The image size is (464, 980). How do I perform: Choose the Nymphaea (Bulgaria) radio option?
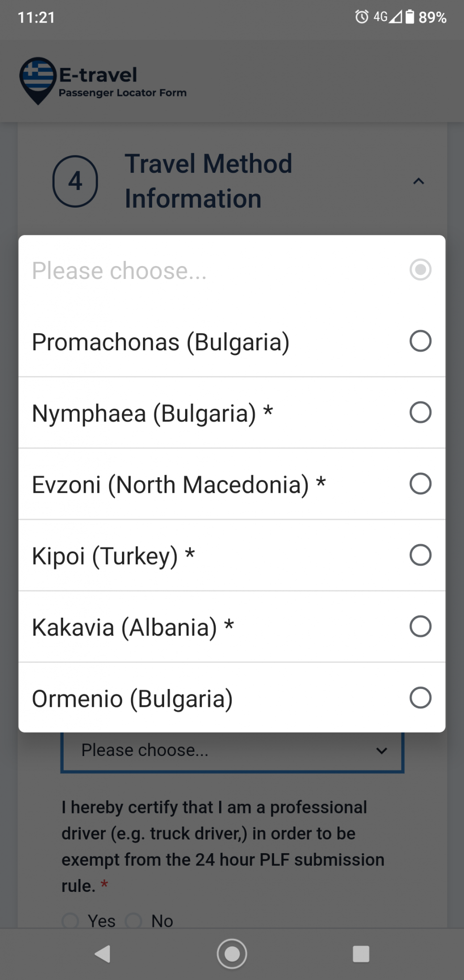(x=420, y=412)
